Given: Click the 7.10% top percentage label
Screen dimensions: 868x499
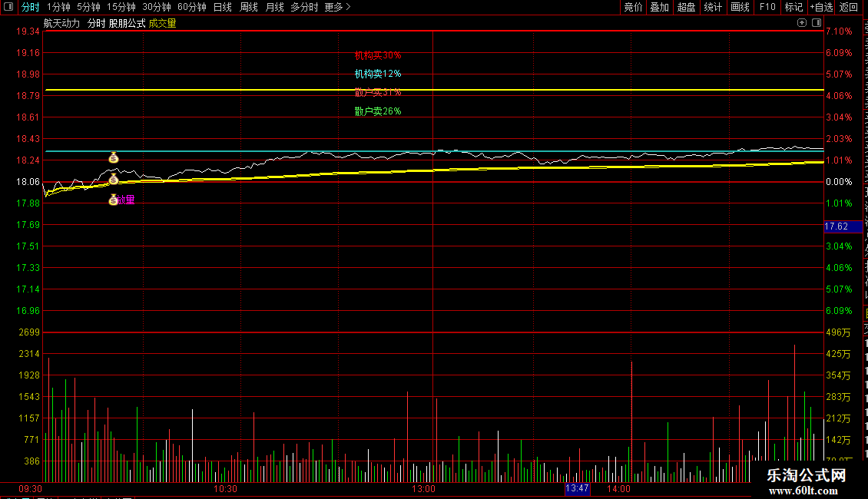Looking at the screenshot, I should point(840,31).
